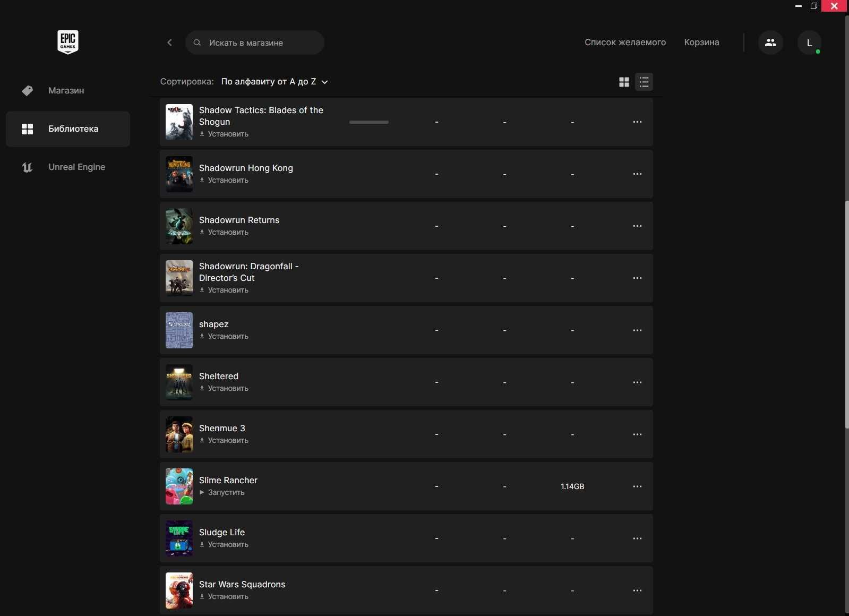
Task: Click the Star Wars Squadrons cover thumbnail
Action: click(x=179, y=591)
